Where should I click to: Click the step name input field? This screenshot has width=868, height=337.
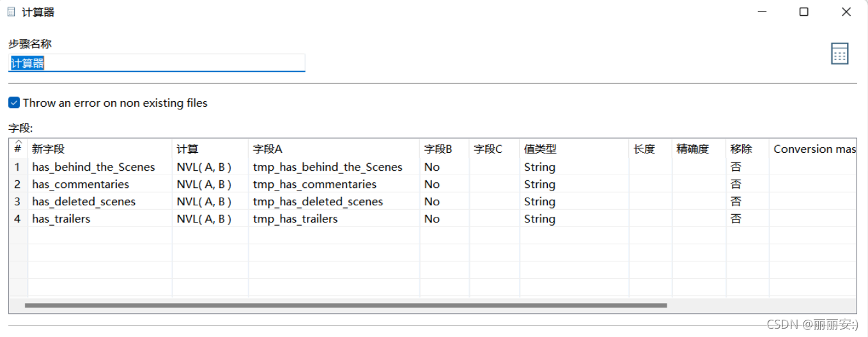pyautogui.click(x=157, y=63)
